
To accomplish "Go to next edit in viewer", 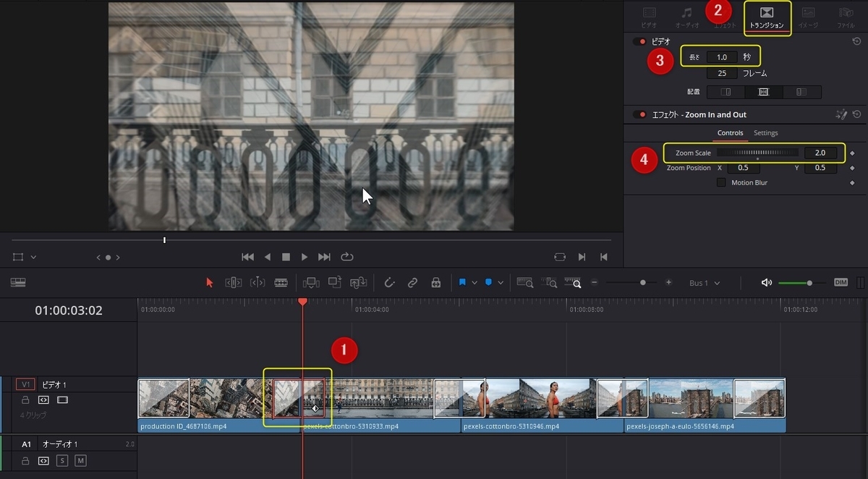I will [x=582, y=257].
